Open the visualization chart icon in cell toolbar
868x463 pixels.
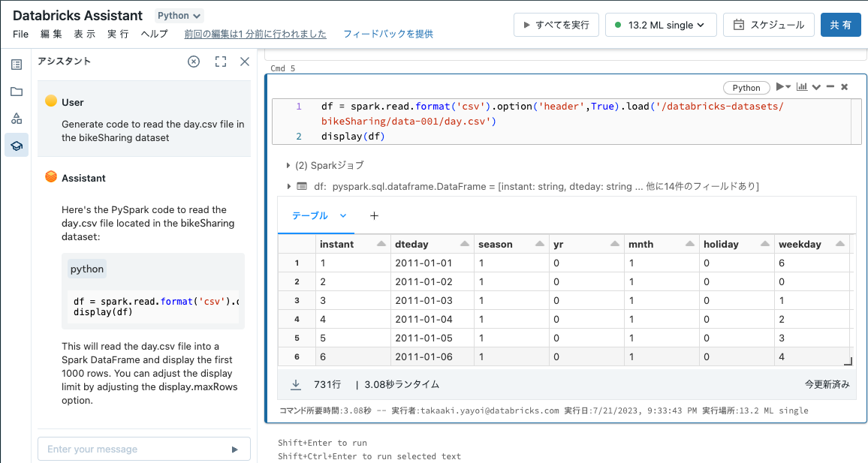tap(803, 87)
